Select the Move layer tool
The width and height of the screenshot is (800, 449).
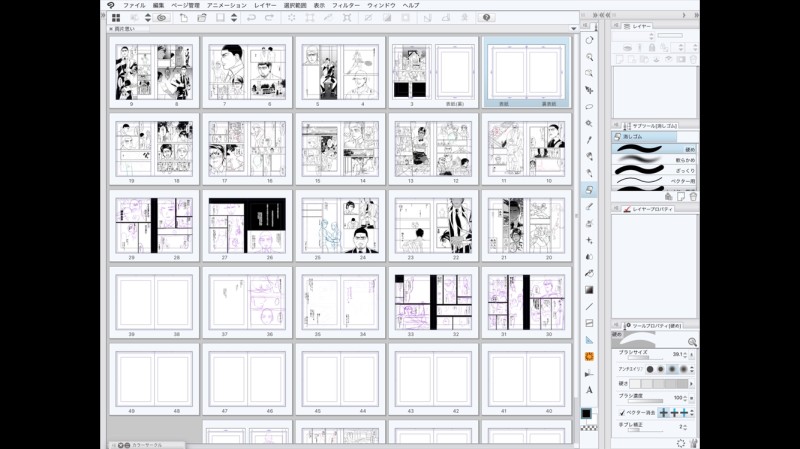[x=589, y=90]
